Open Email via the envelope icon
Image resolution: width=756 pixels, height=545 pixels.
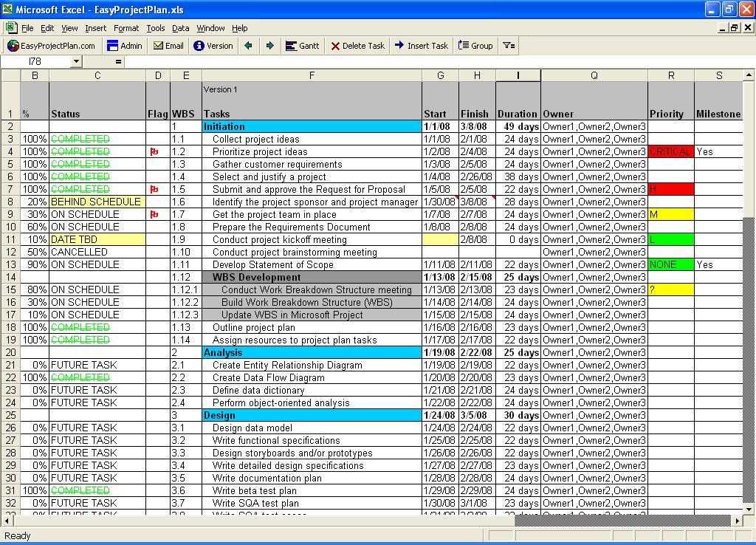click(157, 45)
